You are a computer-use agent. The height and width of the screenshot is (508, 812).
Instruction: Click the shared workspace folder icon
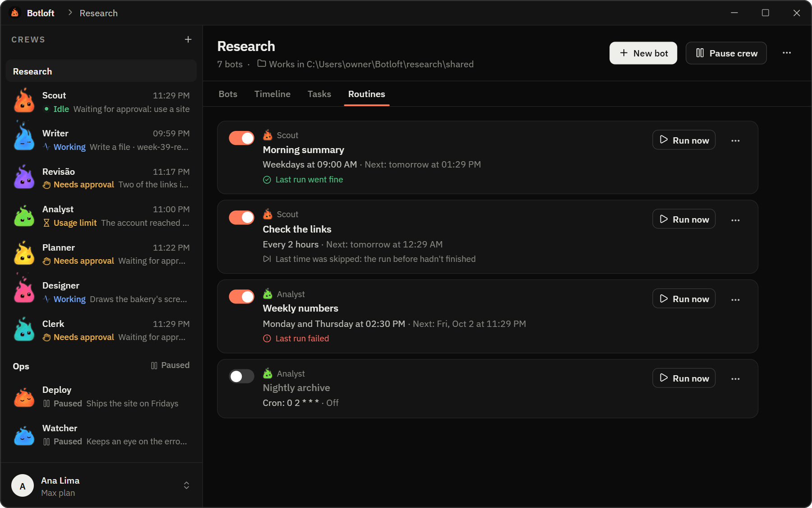(x=262, y=64)
